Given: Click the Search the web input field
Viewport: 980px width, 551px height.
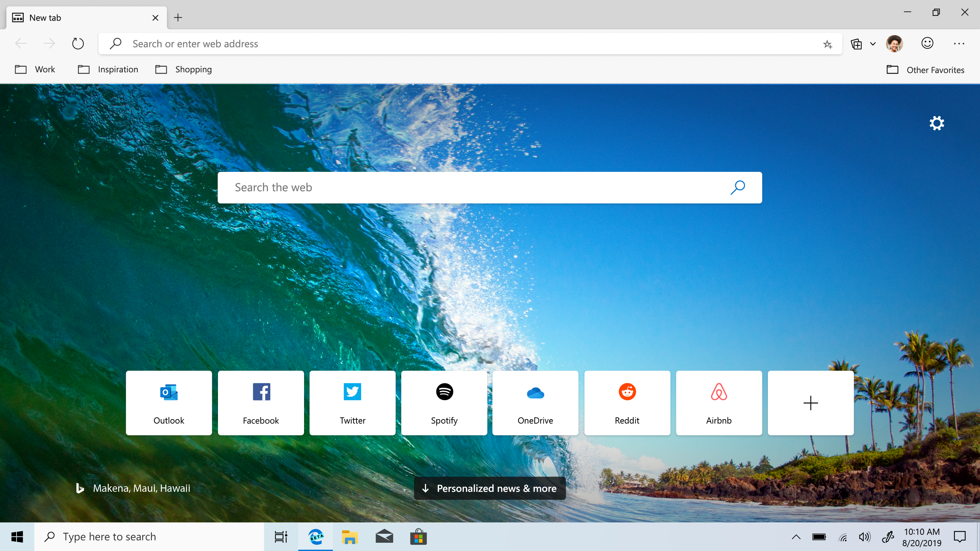Looking at the screenshot, I should pos(490,187).
